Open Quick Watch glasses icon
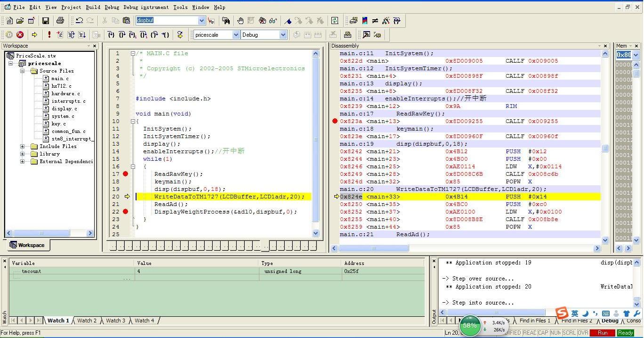Image resolution: width=644 pixels, height=338 pixels. pos(273,21)
